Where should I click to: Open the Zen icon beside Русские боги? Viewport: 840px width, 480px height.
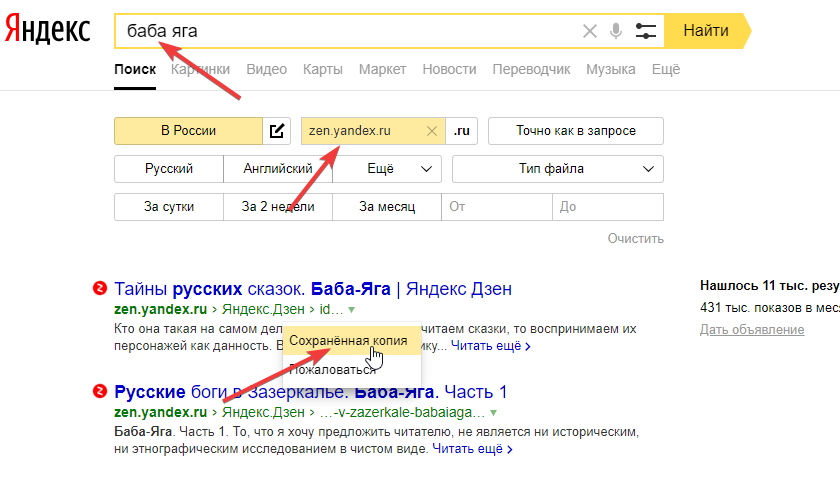pyautogui.click(x=100, y=391)
